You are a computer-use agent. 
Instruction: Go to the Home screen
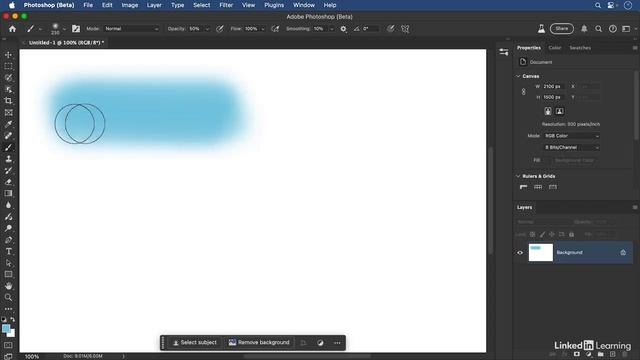[12, 29]
